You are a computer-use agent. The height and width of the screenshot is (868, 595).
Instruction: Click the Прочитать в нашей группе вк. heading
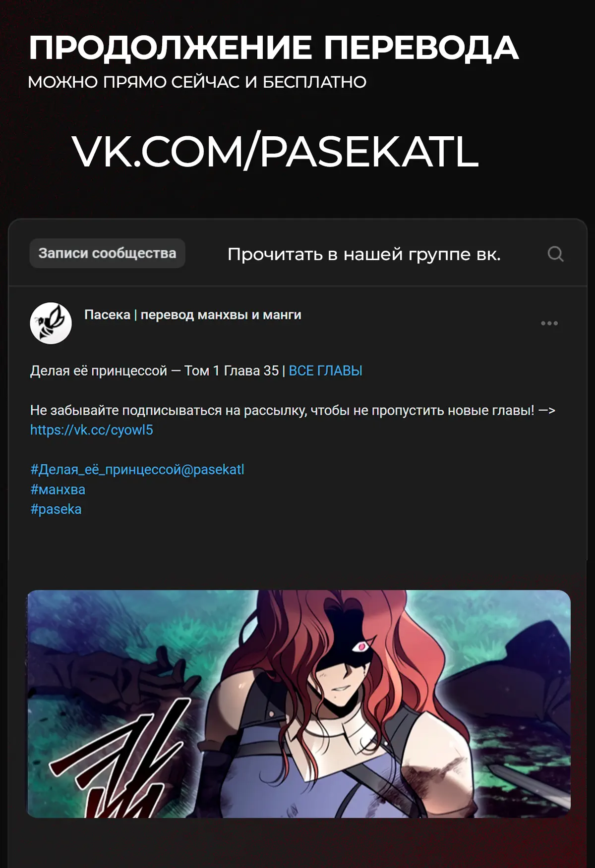pyautogui.click(x=364, y=254)
